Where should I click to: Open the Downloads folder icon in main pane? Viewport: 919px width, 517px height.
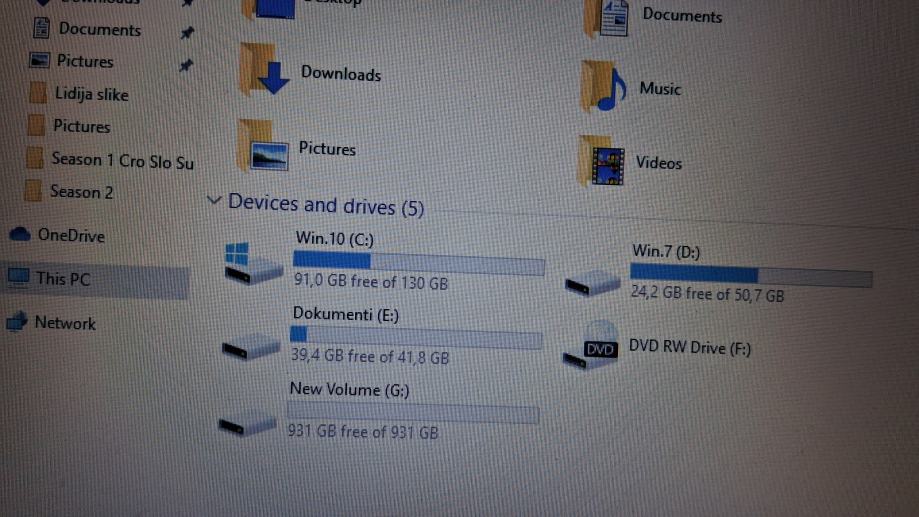point(264,69)
